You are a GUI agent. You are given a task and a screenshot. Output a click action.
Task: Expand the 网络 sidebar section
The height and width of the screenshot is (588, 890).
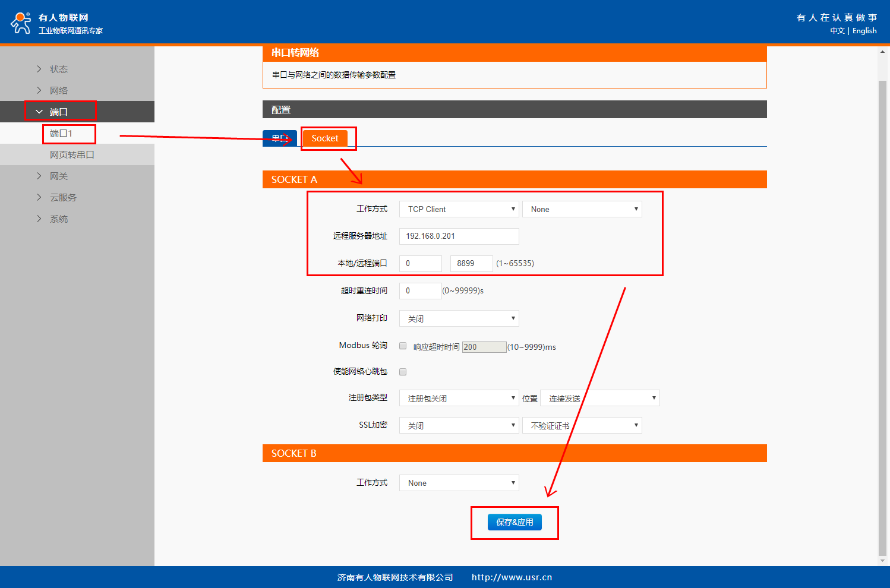click(x=58, y=91)
